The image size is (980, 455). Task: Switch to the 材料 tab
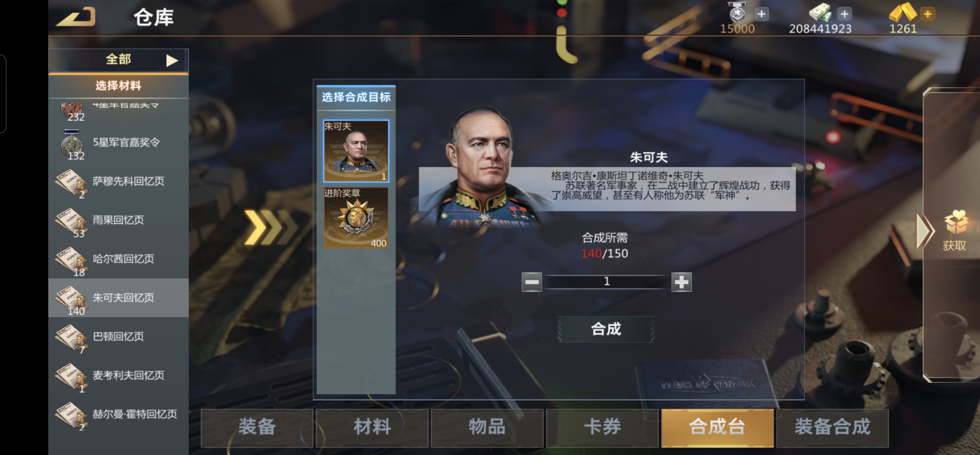372,427
